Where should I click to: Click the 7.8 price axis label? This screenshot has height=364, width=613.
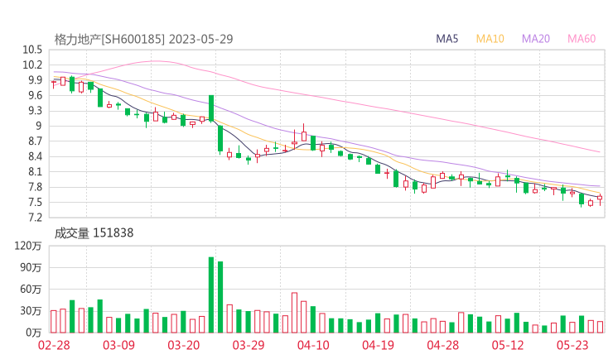click(x=35, y=187)
